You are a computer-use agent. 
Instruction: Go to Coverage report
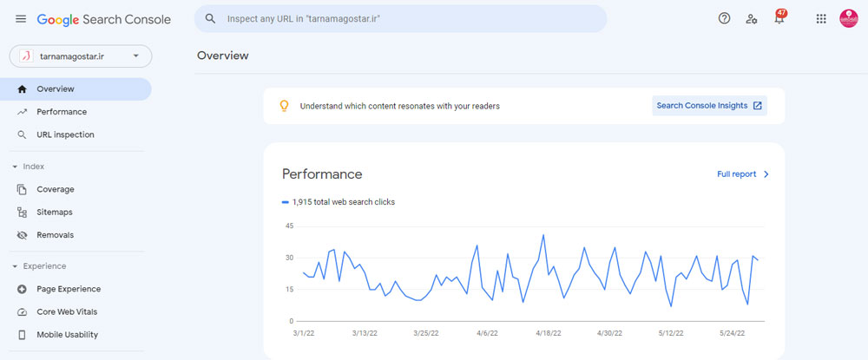(x=55, y=189)
